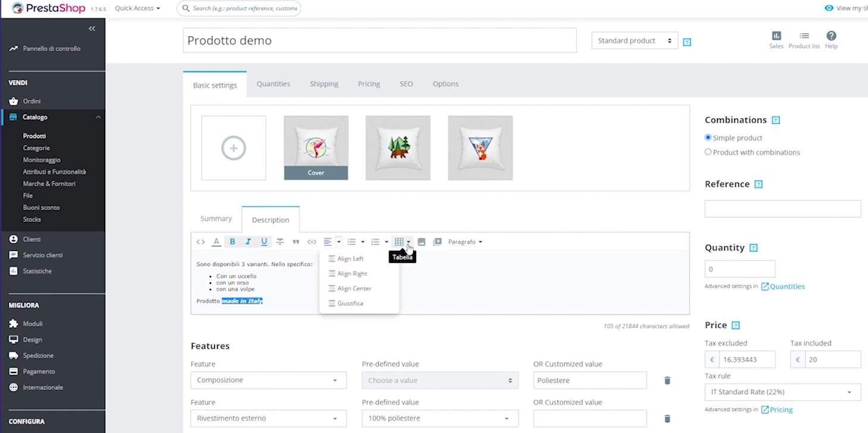868x433 pixels.
Task: Apply underline with the toolbar icon
Action: [264, 241]
